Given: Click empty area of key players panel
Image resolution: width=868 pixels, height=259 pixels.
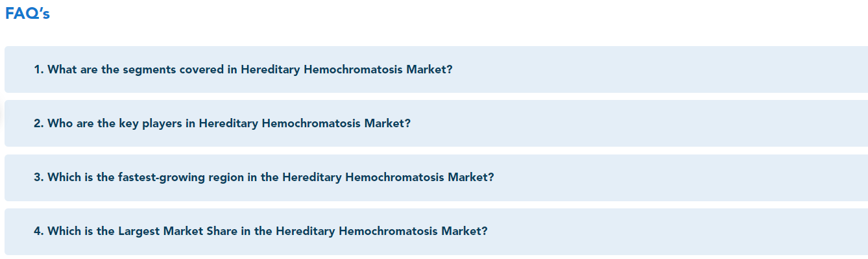Looking at the screenshot, I should click(x=649, y=123).
